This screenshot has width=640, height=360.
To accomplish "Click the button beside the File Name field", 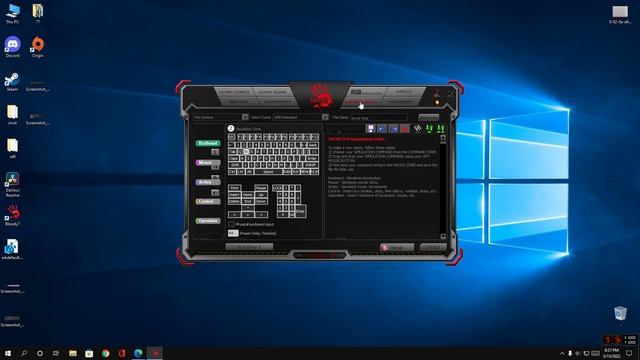I will point(429,118).
